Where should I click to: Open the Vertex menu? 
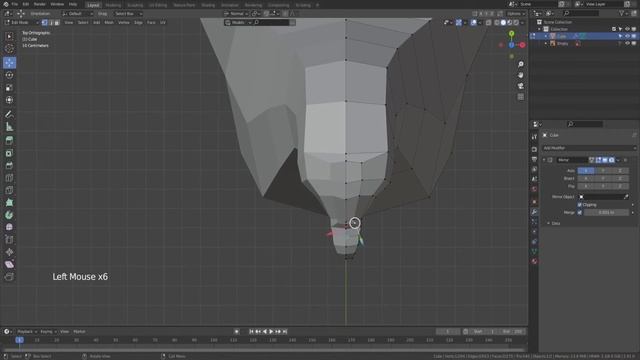tap(124, 22)
